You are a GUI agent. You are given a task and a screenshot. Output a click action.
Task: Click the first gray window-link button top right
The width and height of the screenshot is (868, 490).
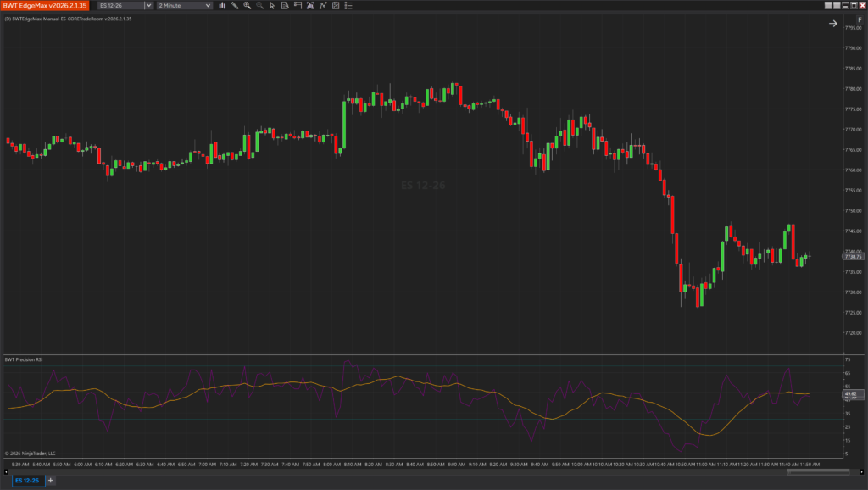point(828,6)
